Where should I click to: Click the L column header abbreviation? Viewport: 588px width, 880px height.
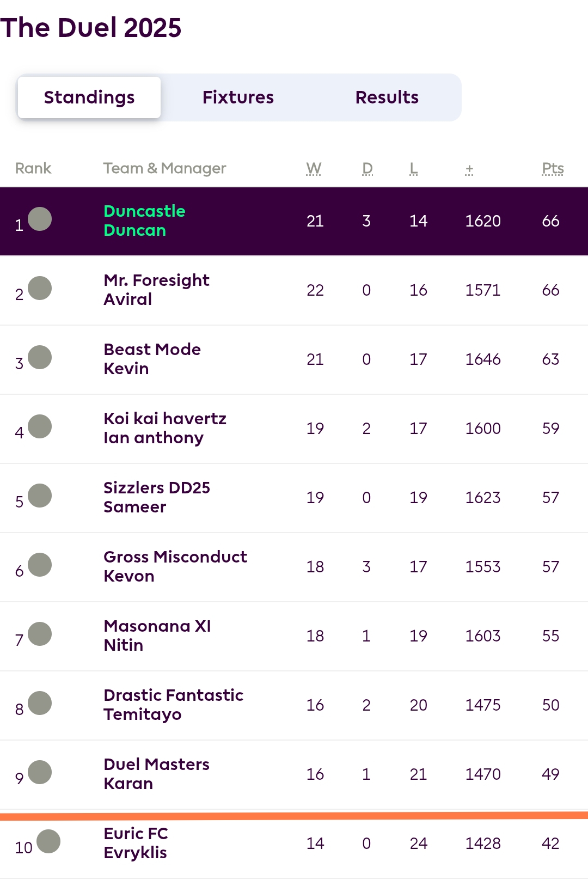pos(414,168)
